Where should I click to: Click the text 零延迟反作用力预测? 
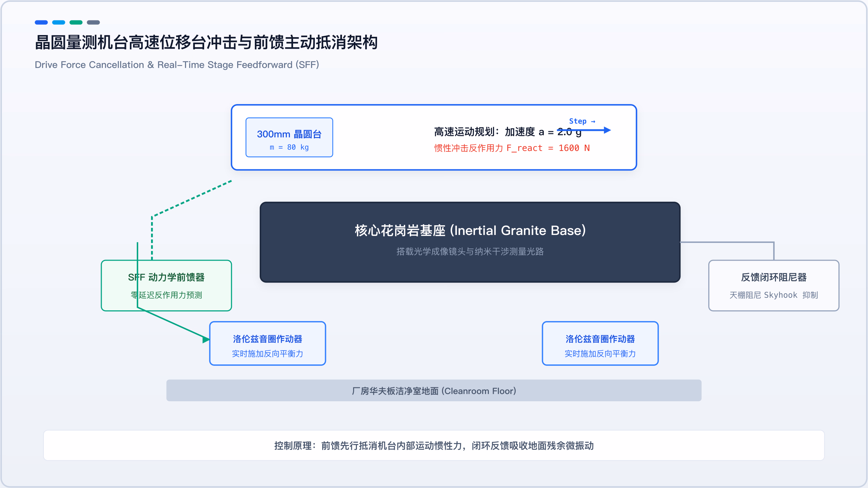click(166, 295)
